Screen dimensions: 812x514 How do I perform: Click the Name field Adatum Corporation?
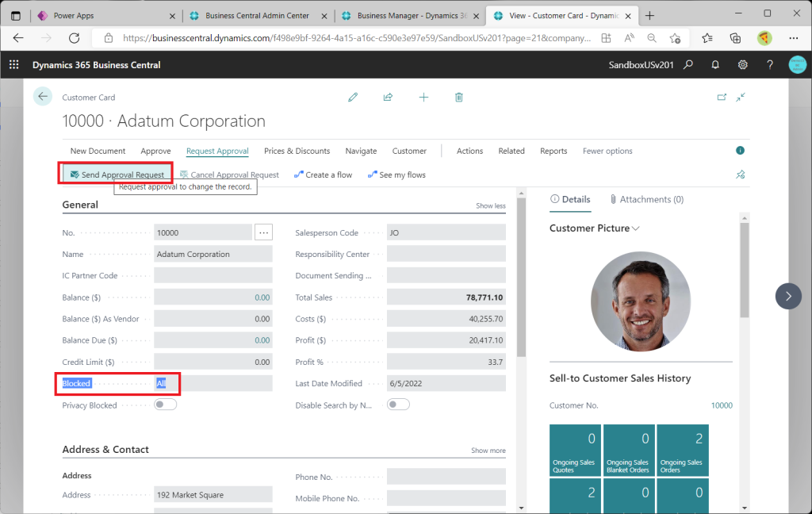(213, 254)
